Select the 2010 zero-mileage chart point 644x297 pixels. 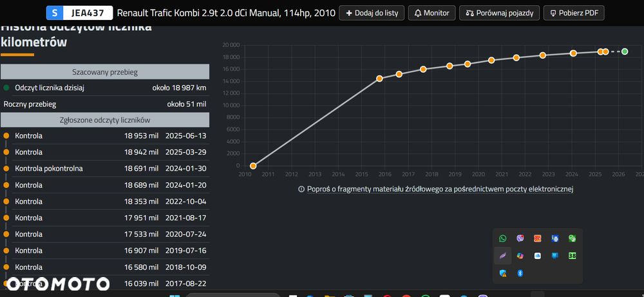tap(253, 166)
